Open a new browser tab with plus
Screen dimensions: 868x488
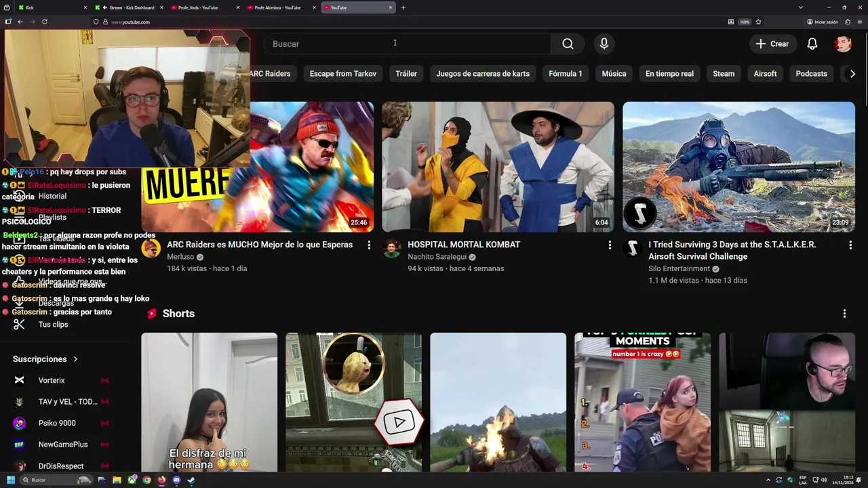pyautogui.click(x=403, y=7)
